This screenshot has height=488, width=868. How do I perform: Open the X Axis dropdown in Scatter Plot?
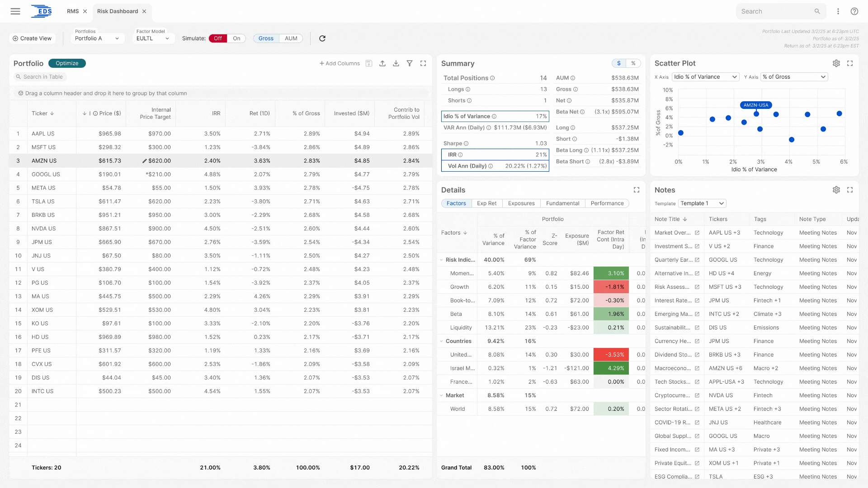(705, 77)
